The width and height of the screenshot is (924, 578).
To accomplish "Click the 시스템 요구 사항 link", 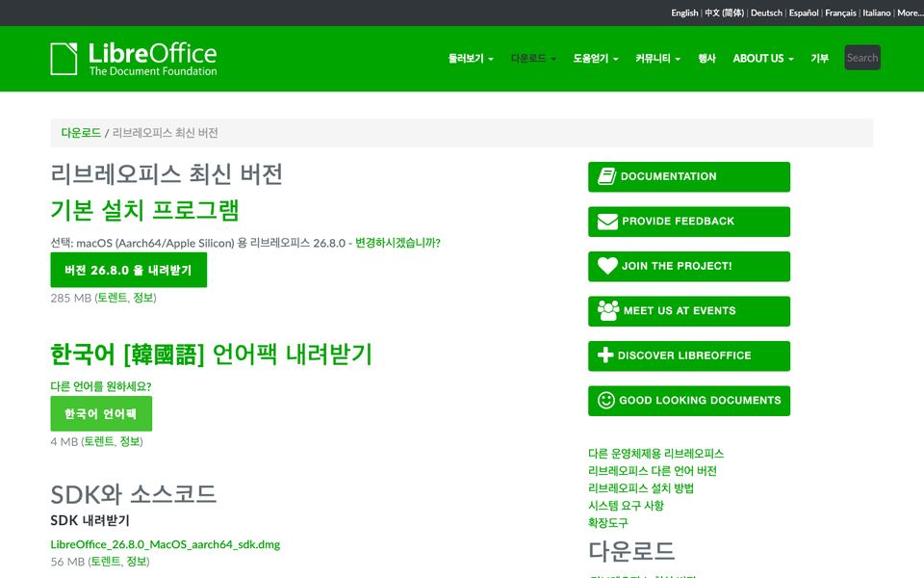I will point(626,506).
